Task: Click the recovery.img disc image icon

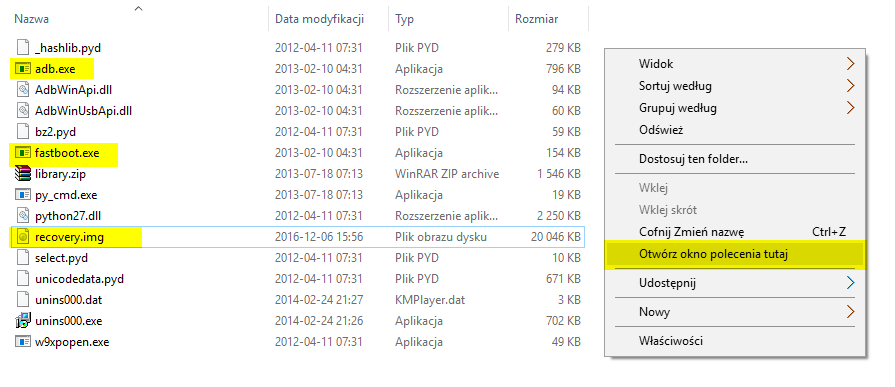Action: click(x=23, y=237)
